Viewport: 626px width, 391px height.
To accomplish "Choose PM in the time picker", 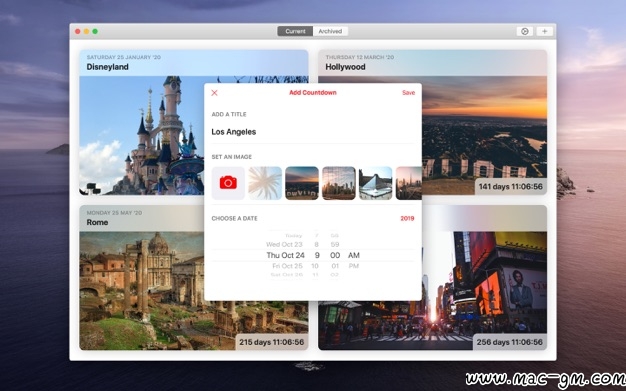I will coord(354,266).
